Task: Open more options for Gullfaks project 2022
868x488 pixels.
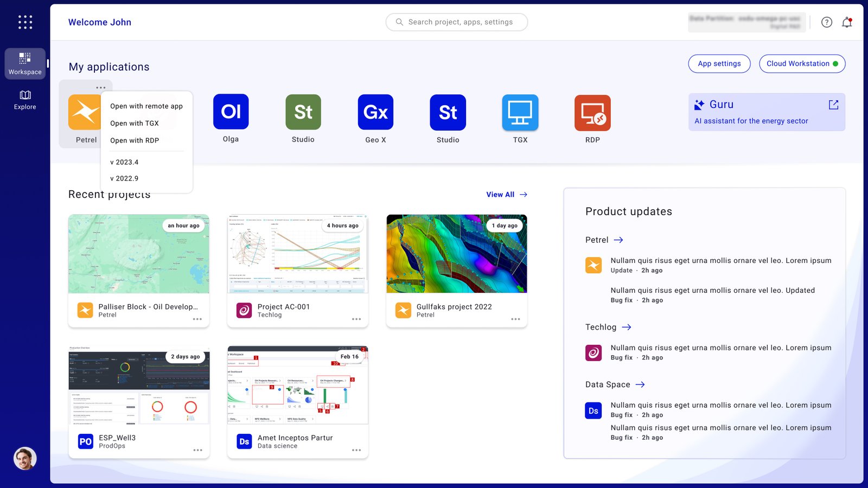Action: (515, 319)
